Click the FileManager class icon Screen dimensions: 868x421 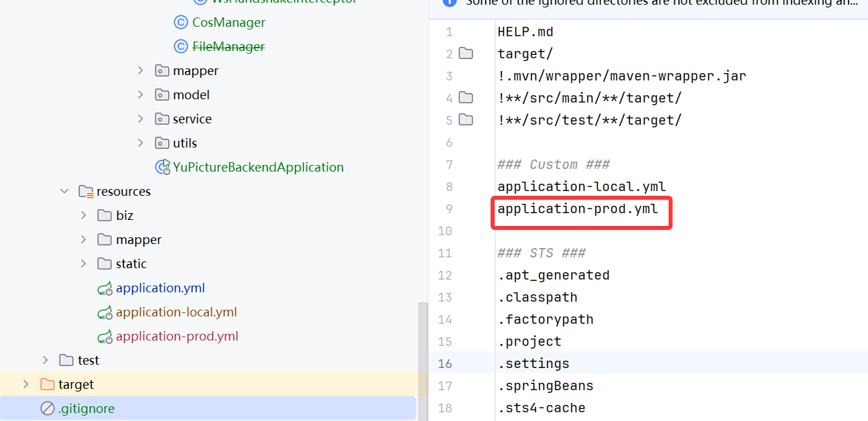point(180,47)
